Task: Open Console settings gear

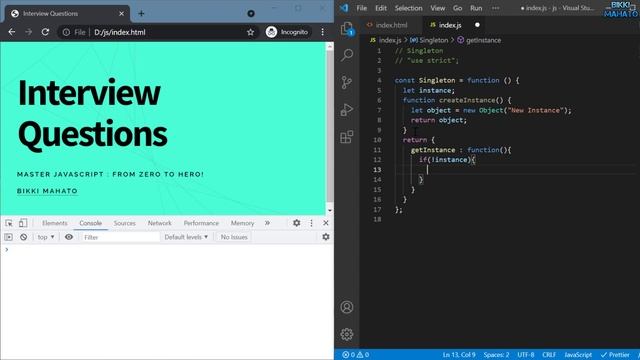Action: tap(326, 237)
